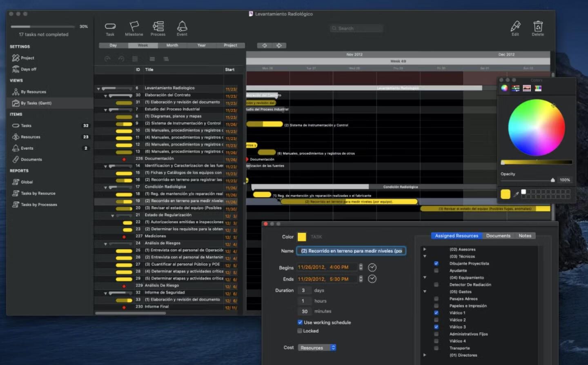
Task: Switch timeline to Month view
Action: [x=172, y=45]
